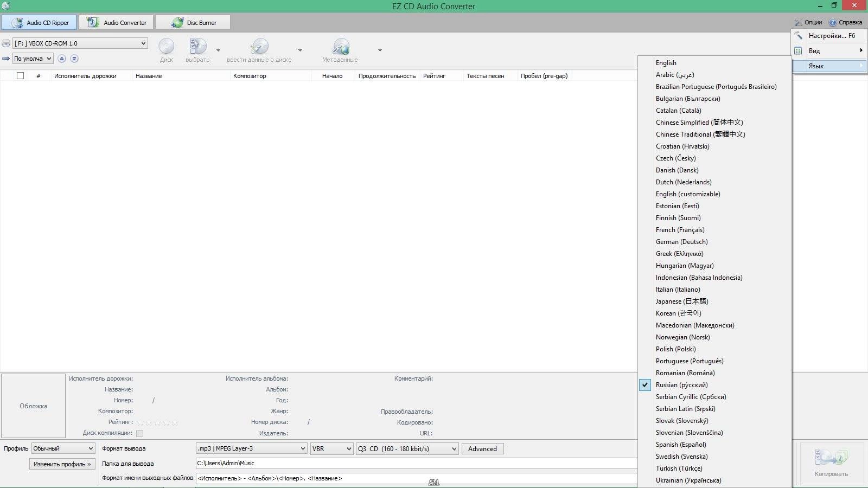Click the Вид layout icon

point(798,51)
